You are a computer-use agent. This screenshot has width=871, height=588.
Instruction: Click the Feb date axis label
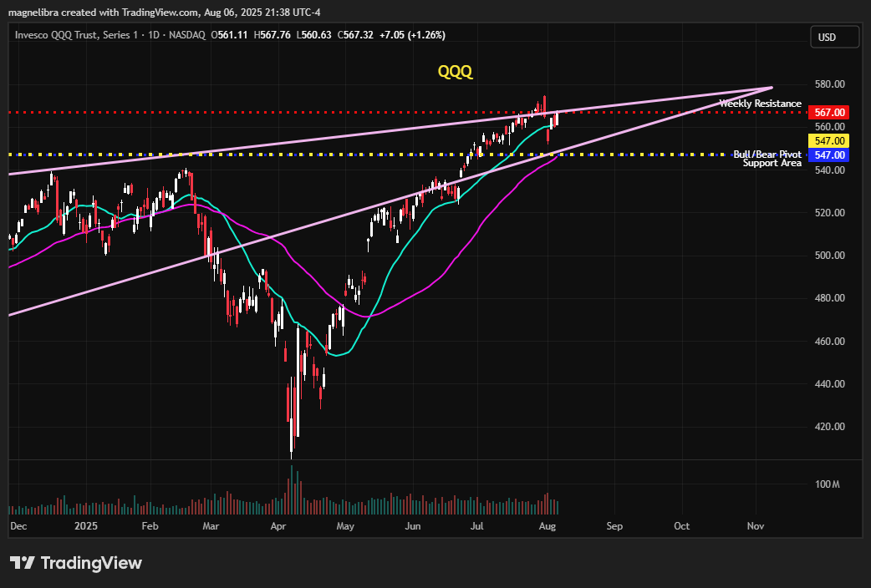(150, 526)
